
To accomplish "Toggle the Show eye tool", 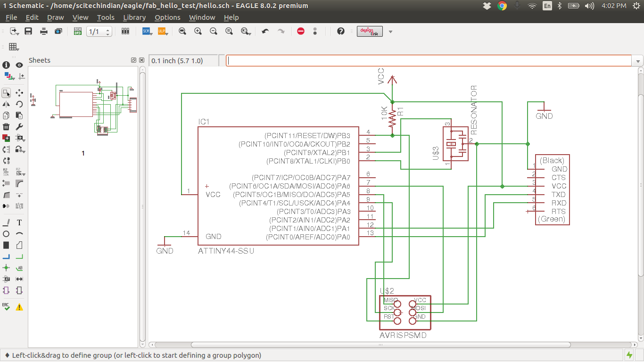I will [19, 65].
